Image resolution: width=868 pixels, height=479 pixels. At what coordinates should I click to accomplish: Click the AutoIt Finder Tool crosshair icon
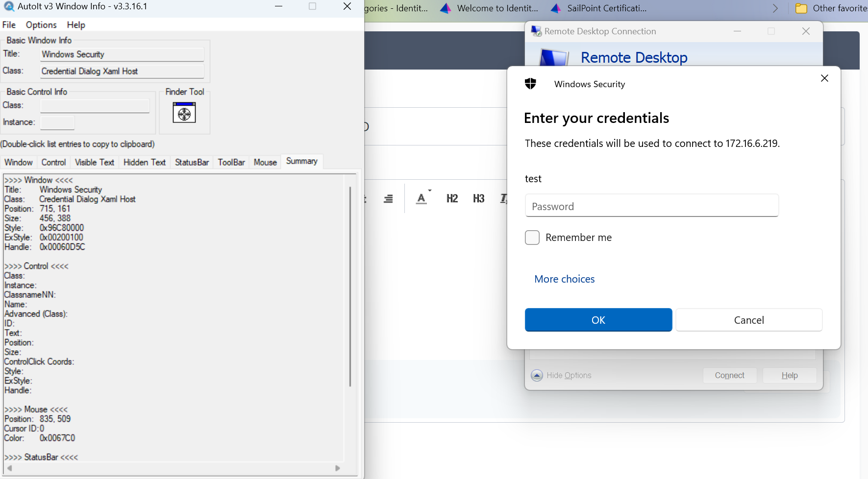184,113
